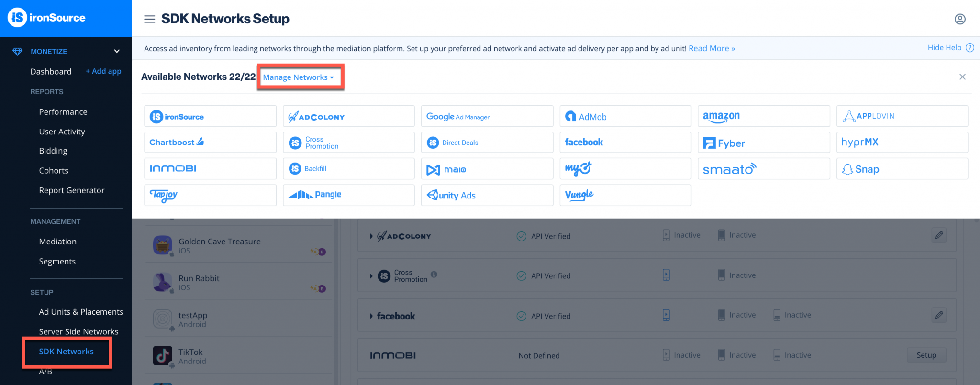Viewport: 980px width, 385px height.
Task: Select the ironSource network tile
Action: click(210, 116)
